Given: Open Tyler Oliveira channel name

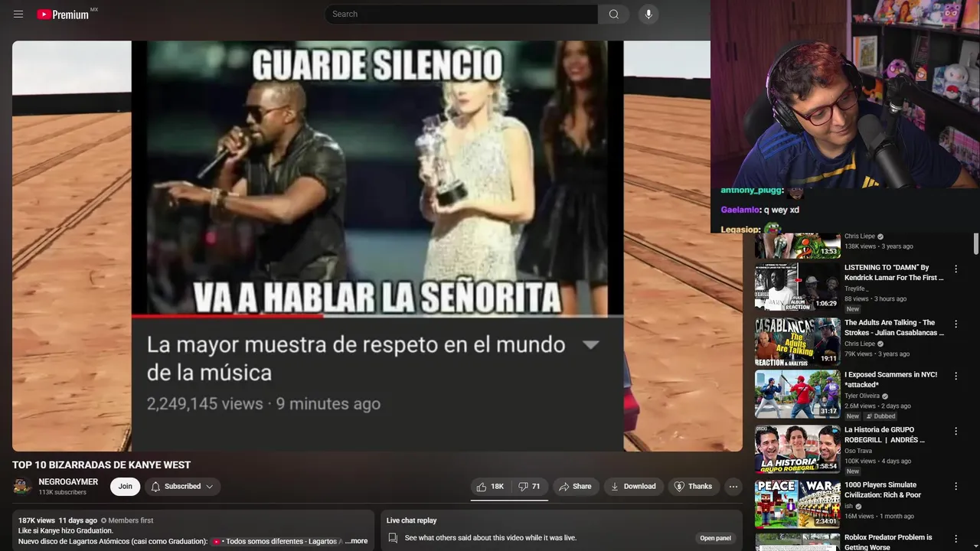Looking at the screenshot, I should pos(862,396).
